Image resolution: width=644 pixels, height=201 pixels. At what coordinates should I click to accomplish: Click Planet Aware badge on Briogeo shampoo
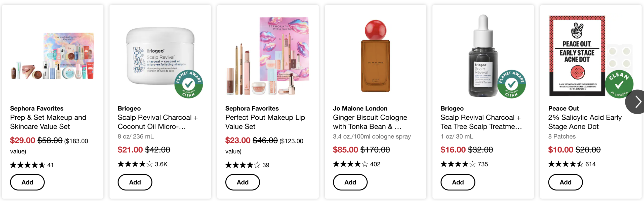coord(189,84)
